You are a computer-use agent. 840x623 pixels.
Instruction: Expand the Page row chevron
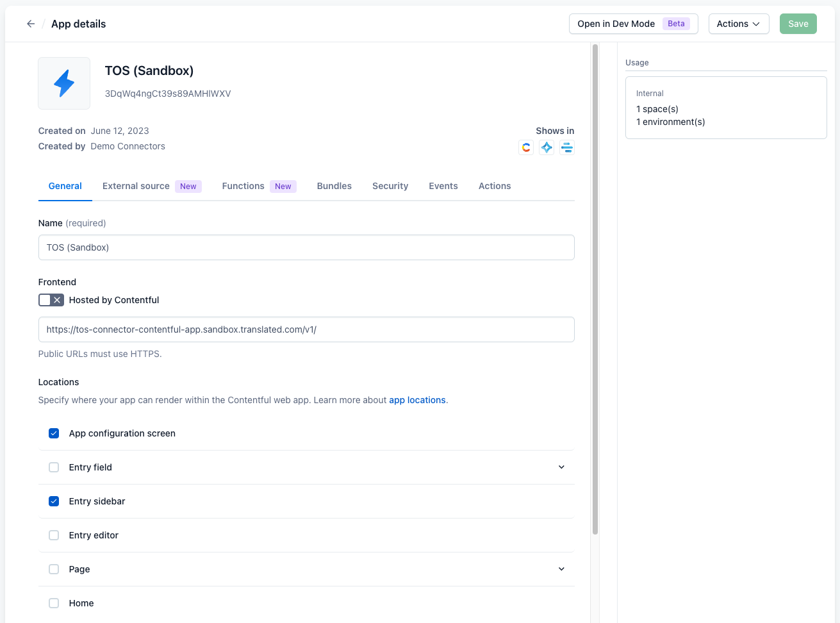(x=561, y=569)
